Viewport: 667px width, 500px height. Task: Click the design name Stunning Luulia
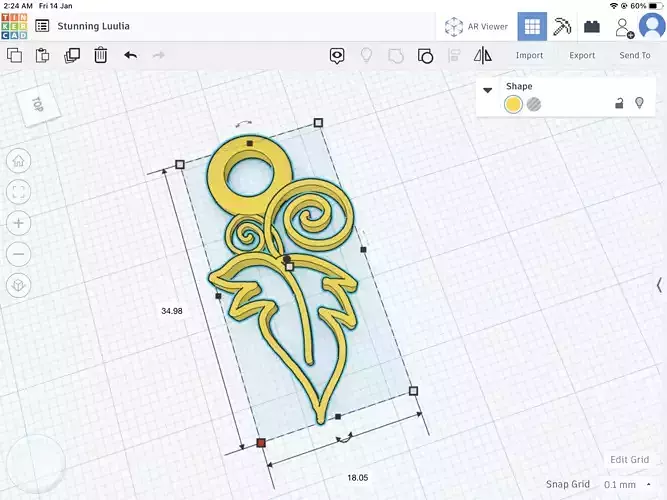94,26
